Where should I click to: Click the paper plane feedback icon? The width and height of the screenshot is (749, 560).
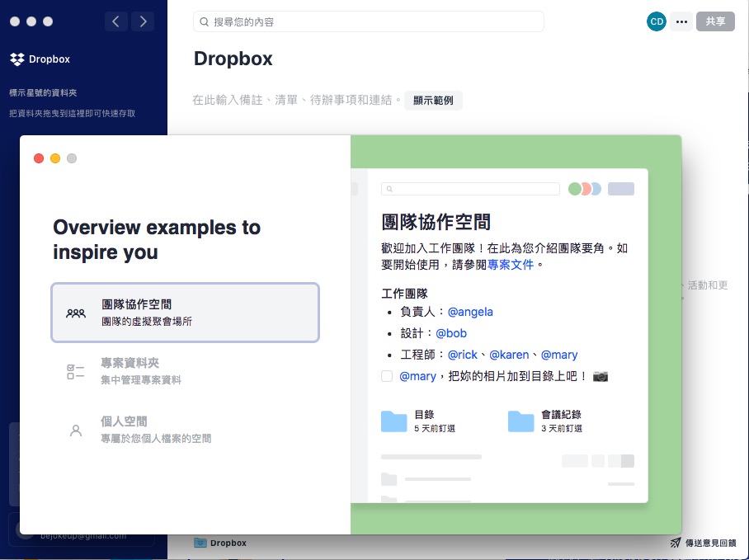(x=675, y=543)
